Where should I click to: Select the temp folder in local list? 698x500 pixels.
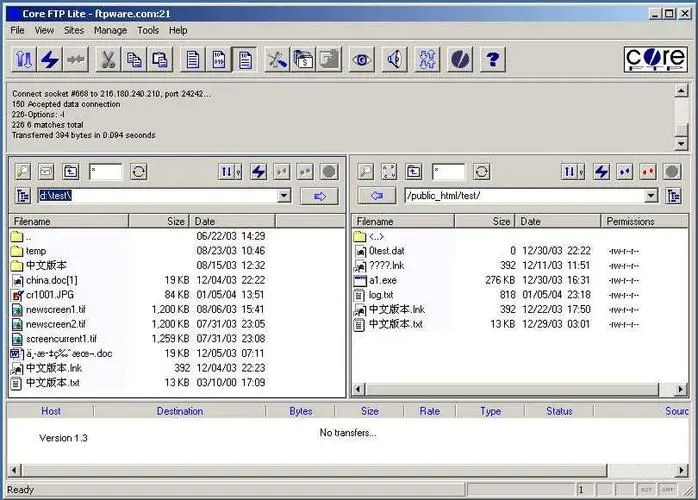(x=36, y=251)
